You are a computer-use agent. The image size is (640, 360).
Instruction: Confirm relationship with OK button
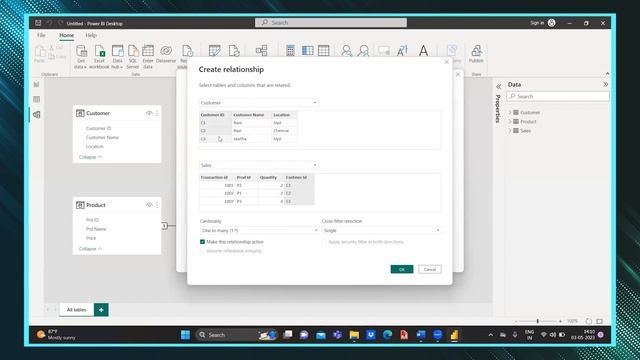[x=402, y=269]
